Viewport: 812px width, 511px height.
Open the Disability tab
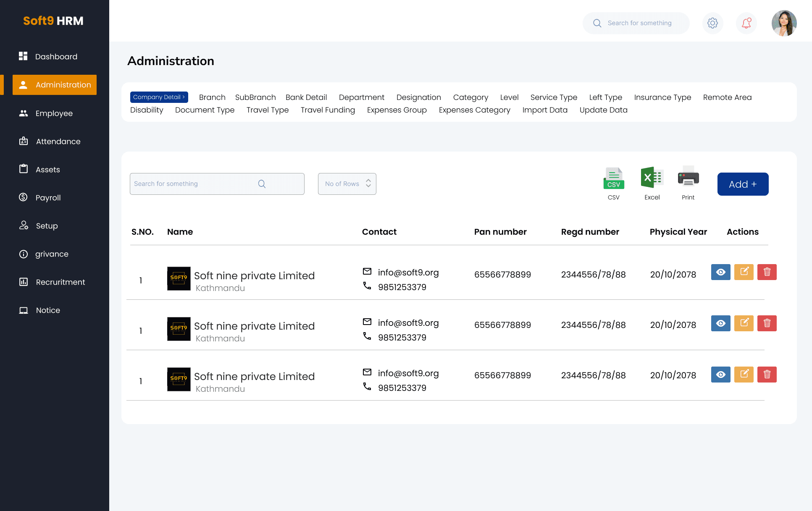pyautogui.click(x=147, y=110)
